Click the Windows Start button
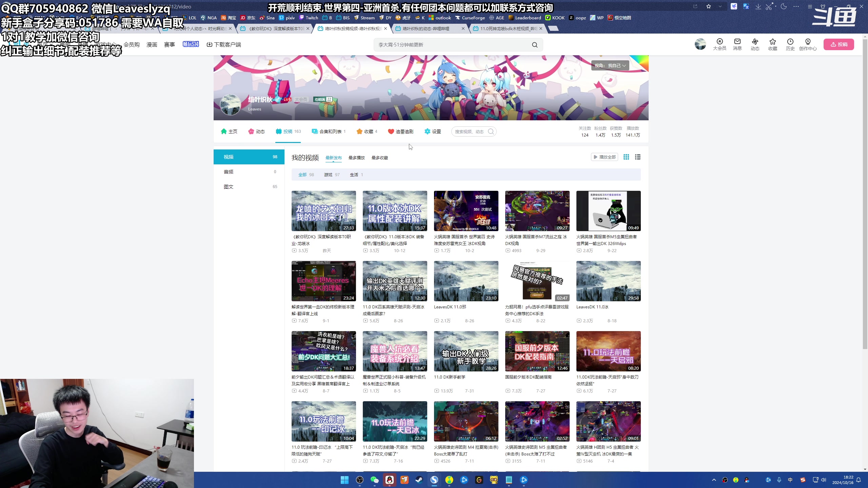 [x=344, y=480]
